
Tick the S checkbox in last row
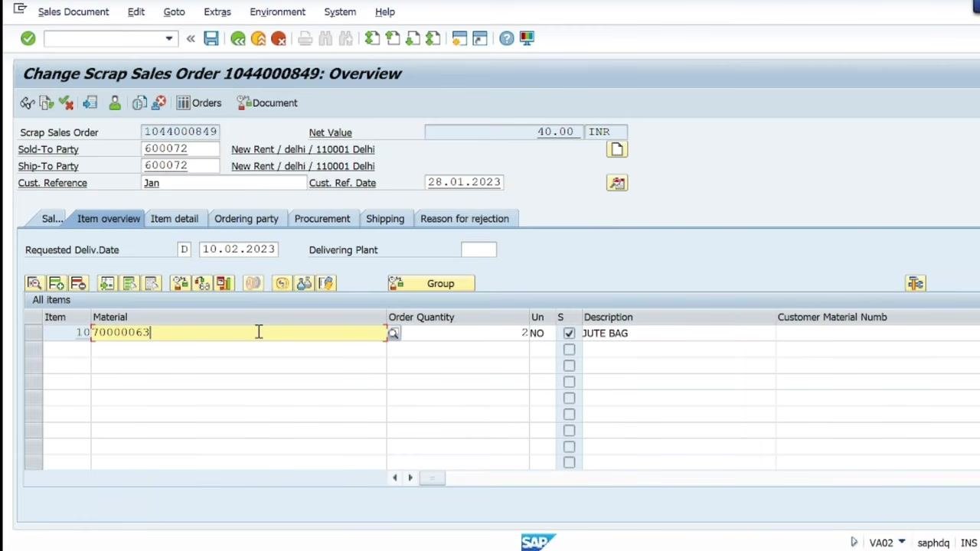pyautogui.click(x=569, y=462)
